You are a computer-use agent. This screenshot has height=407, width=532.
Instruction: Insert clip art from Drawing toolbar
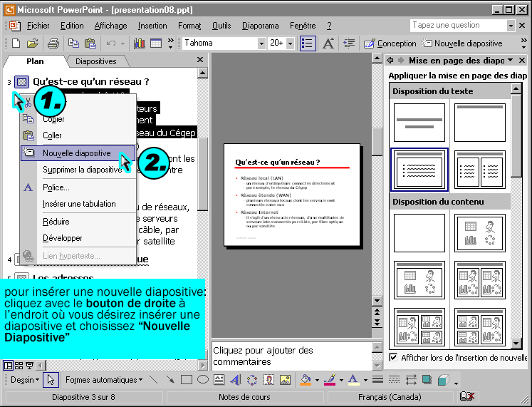(268, 379)
